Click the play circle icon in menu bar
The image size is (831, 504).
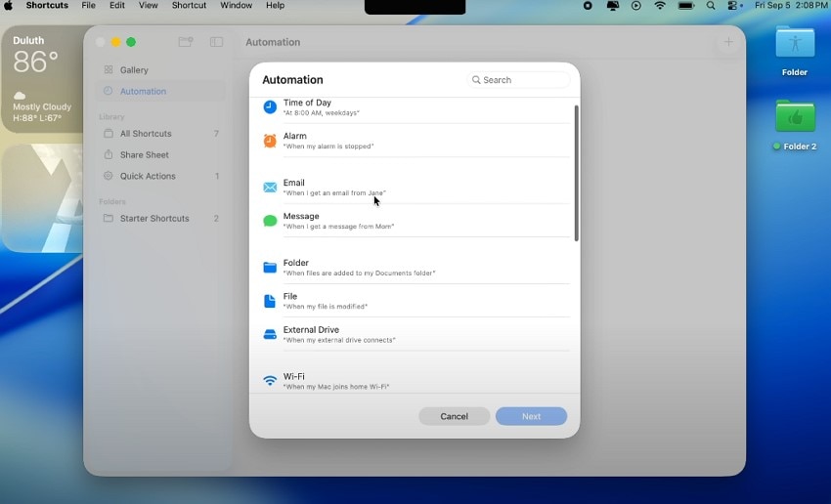pyautogui.click(x=636, y=5)
